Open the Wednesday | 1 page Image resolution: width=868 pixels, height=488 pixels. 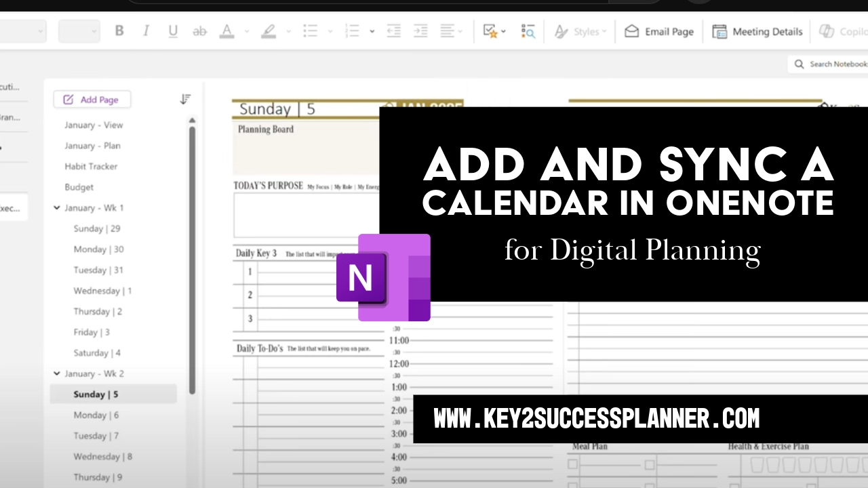pyautogui.click(x=102, y=291)
